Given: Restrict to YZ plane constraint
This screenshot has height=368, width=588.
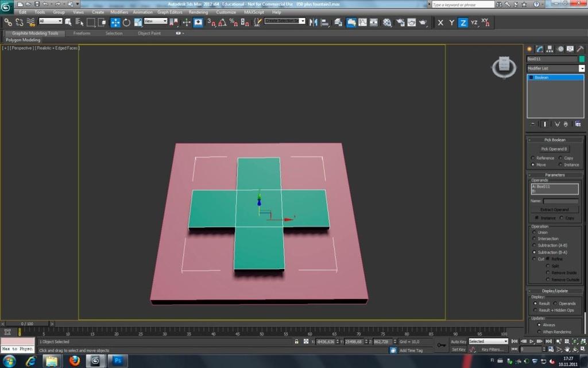Looking at the screenshot, I should tap(474, 22).
